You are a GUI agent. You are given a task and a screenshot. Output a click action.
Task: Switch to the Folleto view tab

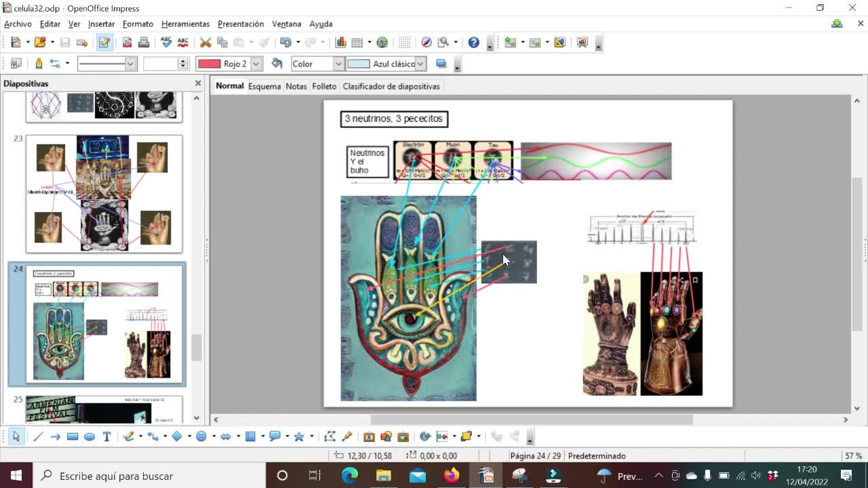pyautogui.click(x=324, y=86)
